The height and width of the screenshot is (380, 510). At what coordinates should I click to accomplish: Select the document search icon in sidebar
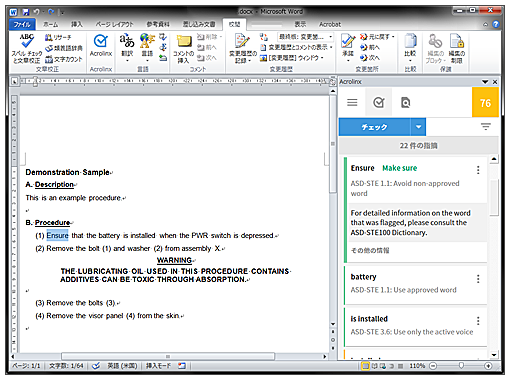[x=405, y=102]
